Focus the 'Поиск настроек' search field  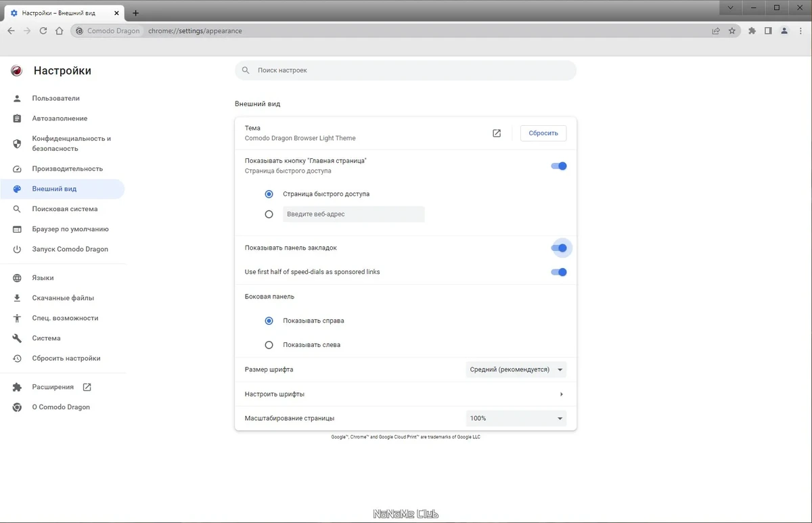[405, 70]
